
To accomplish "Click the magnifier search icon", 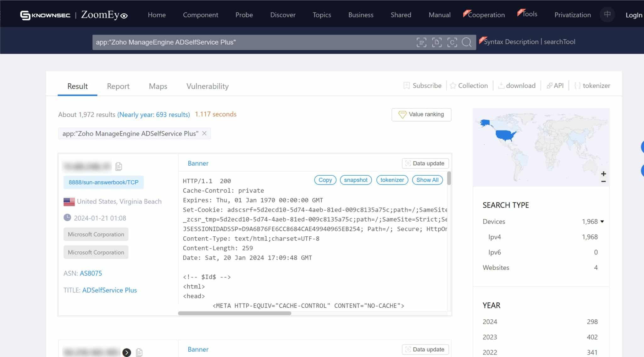I will (467, 42).
